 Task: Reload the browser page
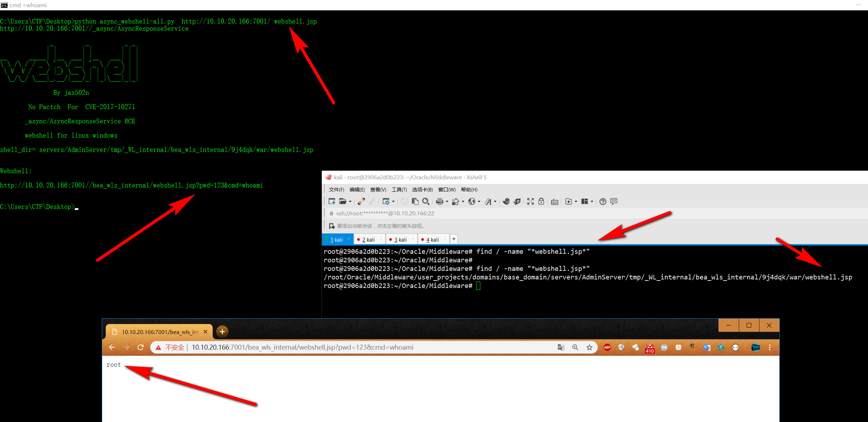point(141,347)
